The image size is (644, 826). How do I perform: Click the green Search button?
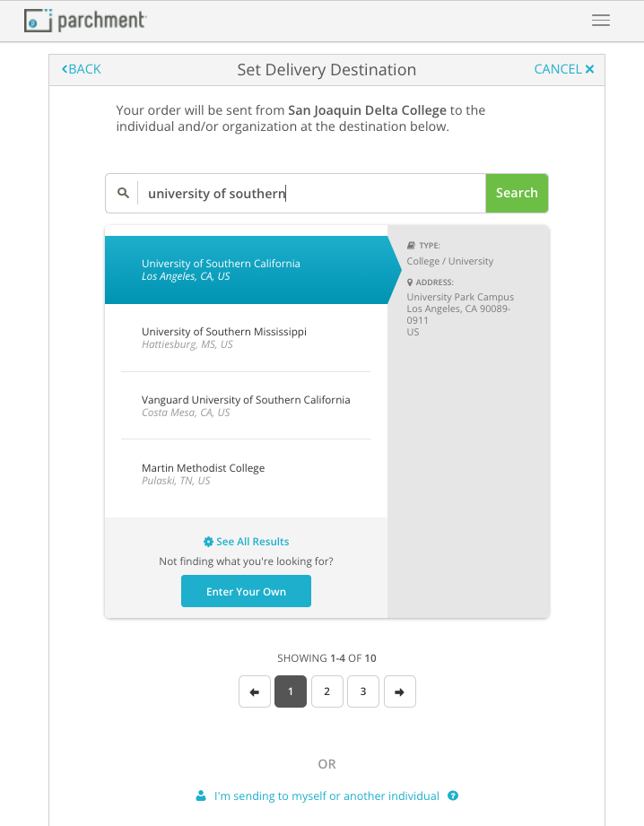(x=517, y=192)
